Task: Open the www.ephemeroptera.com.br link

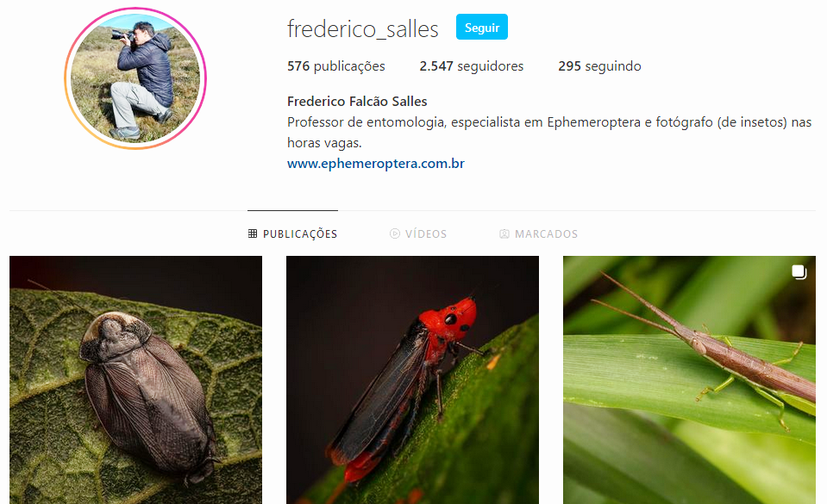Action: point(375,164)
